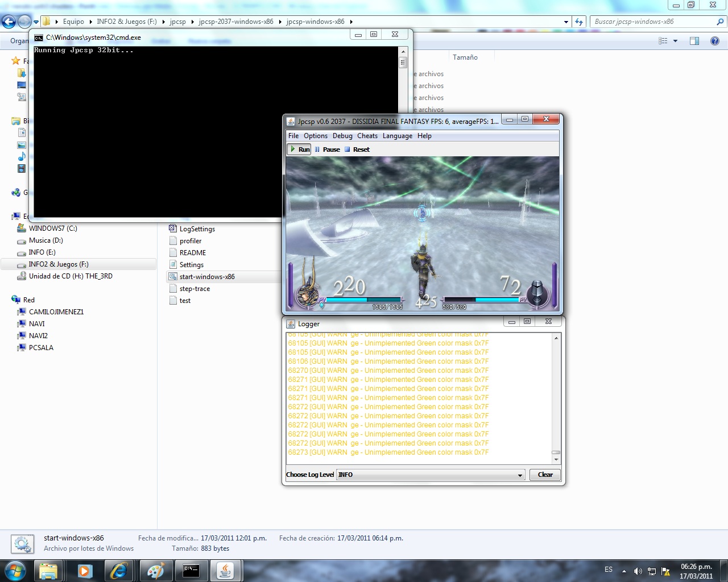This screenshot has width=728, height=582.
Task: Switch to cmd window on taskbar
Action: click(x=191, y=571)
